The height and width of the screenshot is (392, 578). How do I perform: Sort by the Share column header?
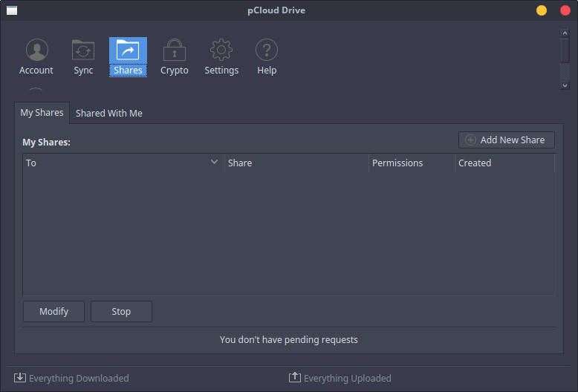click(x=296, y=163)
